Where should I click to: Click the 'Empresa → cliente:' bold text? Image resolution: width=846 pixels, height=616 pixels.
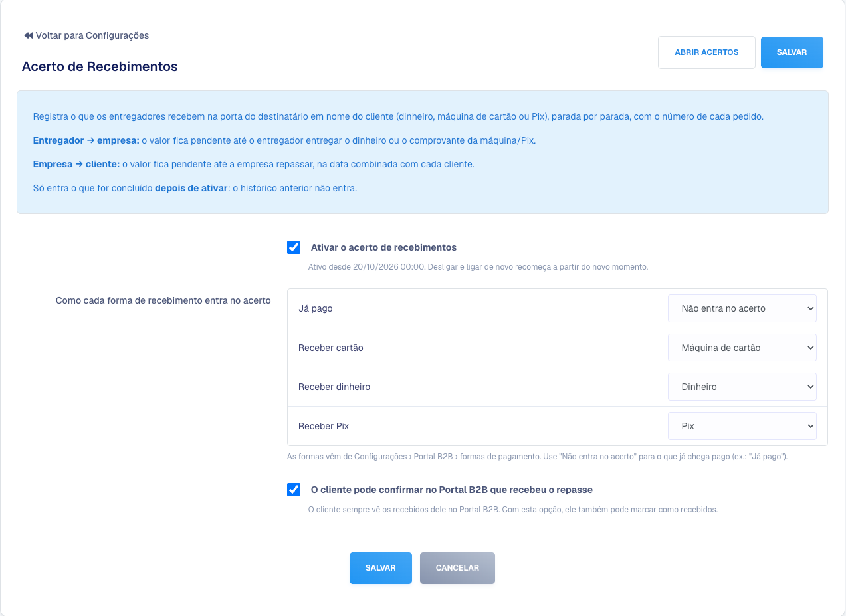(x=76, y=164)
